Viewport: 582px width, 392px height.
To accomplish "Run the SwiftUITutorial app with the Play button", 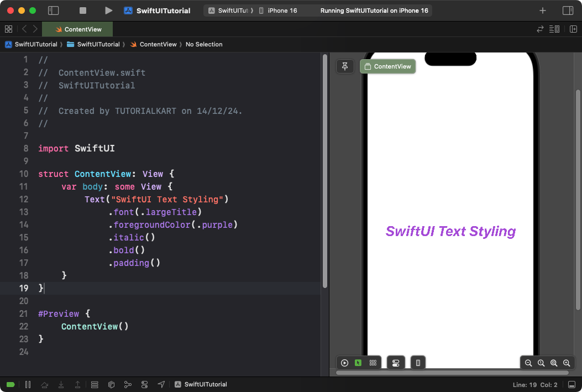I will tap(108, 10).
